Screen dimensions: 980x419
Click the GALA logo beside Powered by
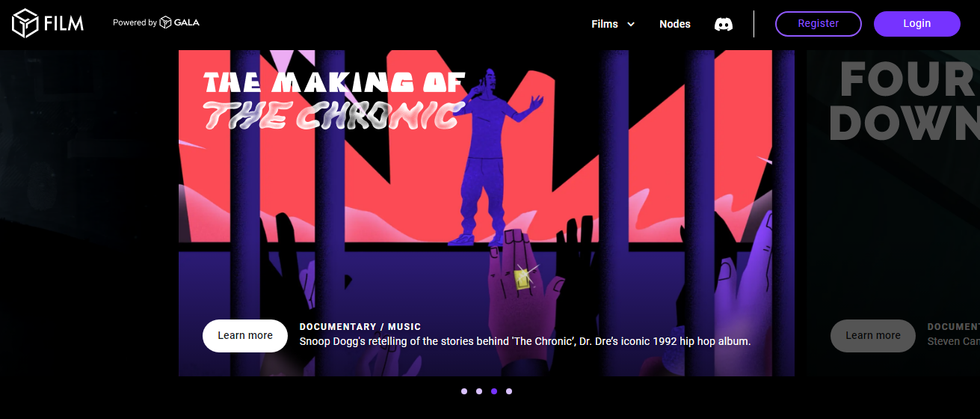(x=179, y=22)
